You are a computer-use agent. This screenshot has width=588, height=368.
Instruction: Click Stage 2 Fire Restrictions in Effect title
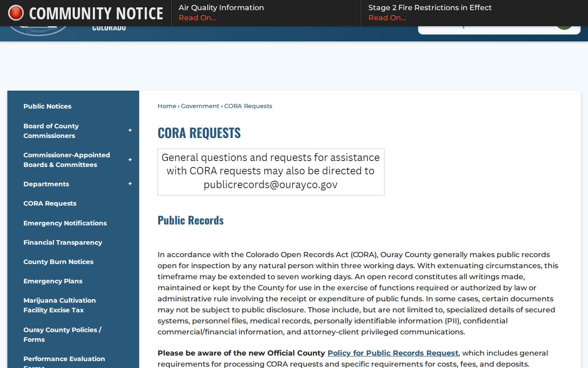pos(430,8)
